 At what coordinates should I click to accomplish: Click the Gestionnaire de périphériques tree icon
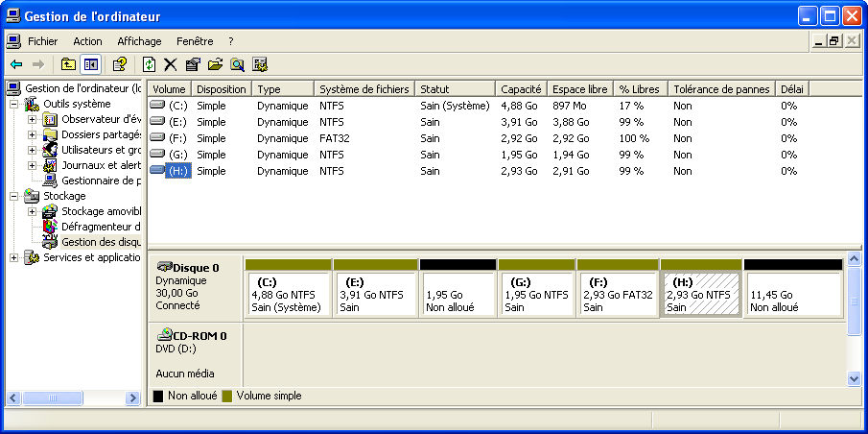51,181
